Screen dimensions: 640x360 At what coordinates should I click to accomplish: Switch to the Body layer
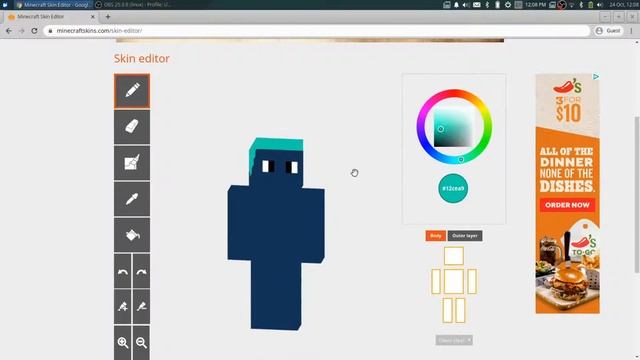coord(436,236)
